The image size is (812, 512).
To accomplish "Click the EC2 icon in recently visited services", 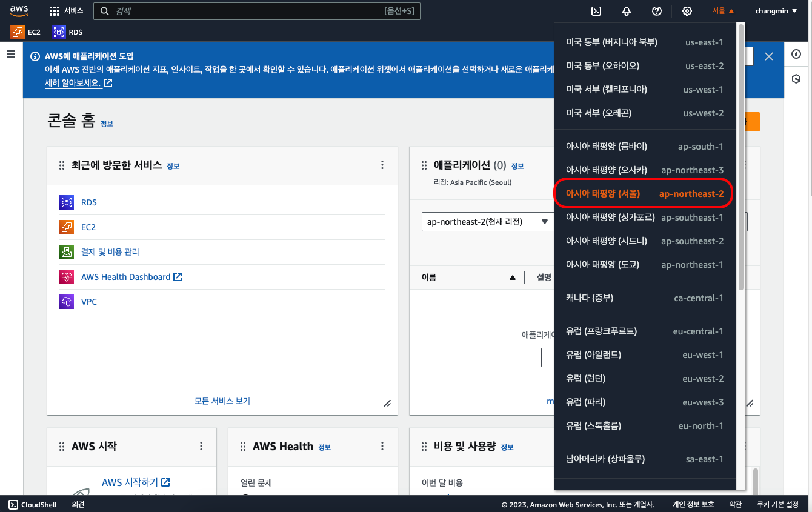I will tap(67, 227).
